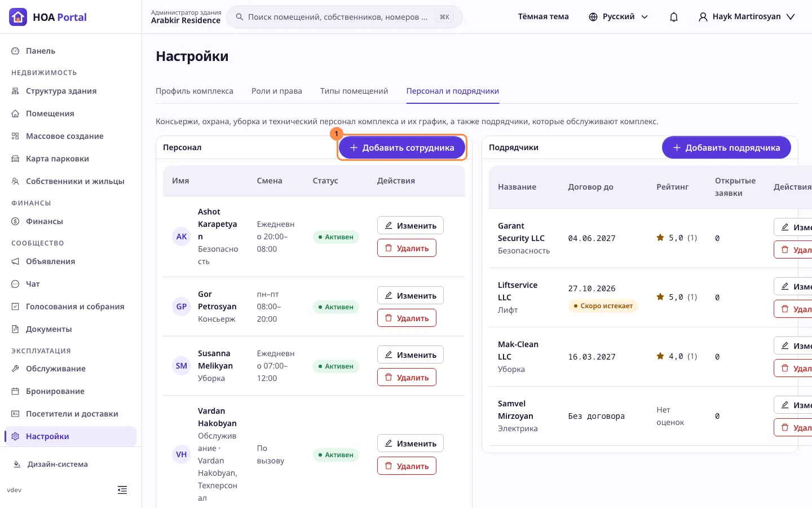Open Собственники и жильцы sidebar item
The width and height of the screenshot is (812, 508).
pyautogui.click(x=70, y=181)
